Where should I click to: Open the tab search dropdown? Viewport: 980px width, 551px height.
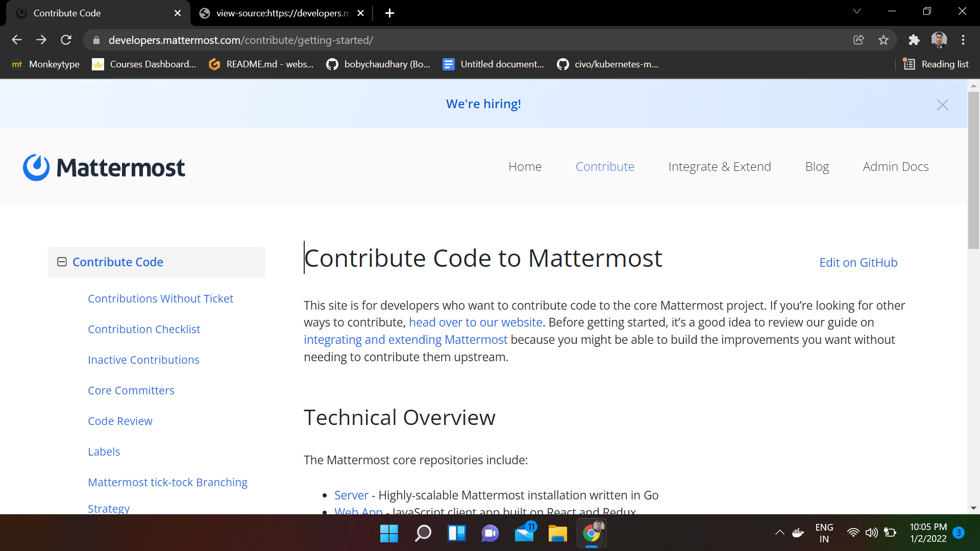(x=857, y=11)
